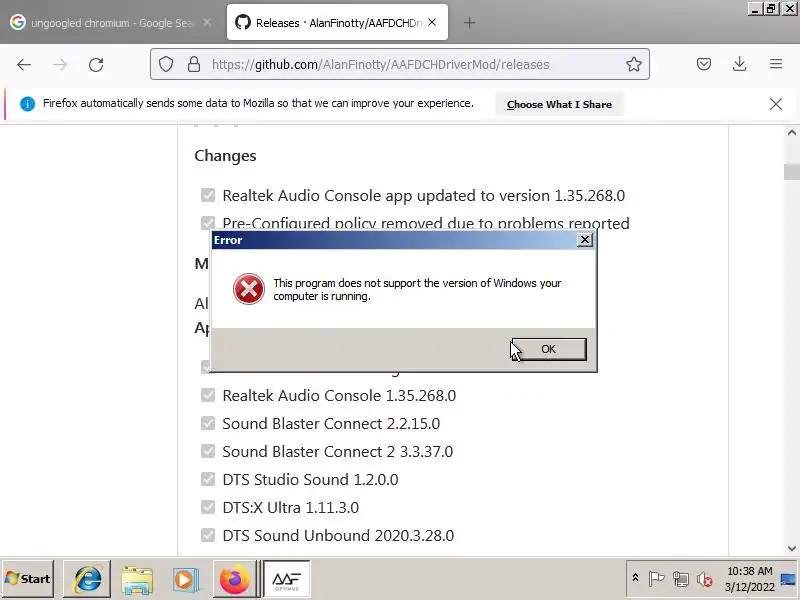The width and height of the screenshot is (800, 600).
Task: Open Action Center flag icon in tray
Action: coord(657,579)
